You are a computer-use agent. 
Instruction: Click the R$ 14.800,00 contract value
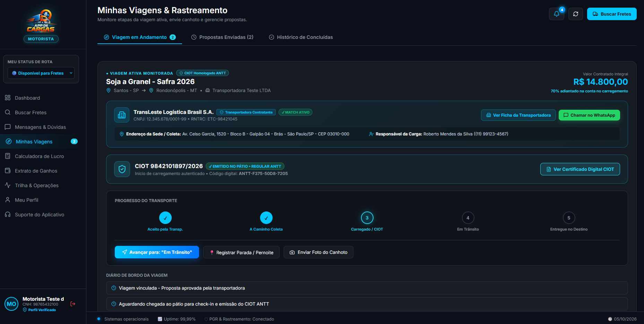point(600,82)
